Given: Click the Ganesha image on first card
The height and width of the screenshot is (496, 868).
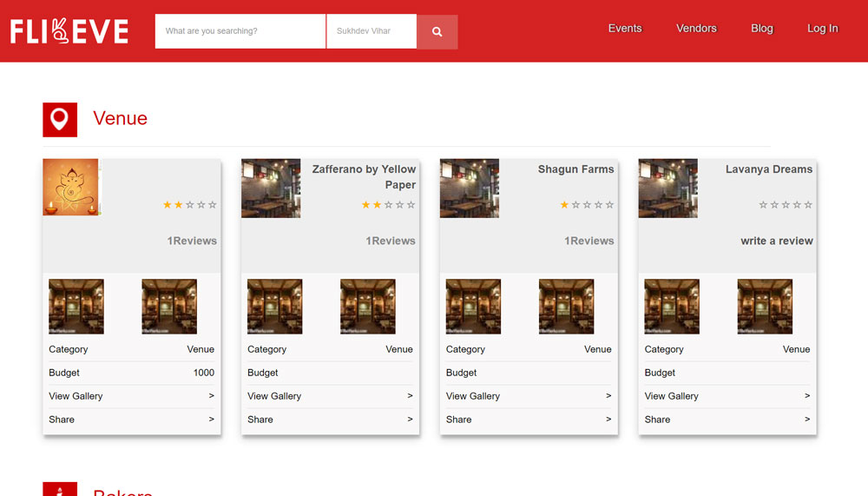Looking at the screenshot, I should pyautogui.click(x=71, y=187).
